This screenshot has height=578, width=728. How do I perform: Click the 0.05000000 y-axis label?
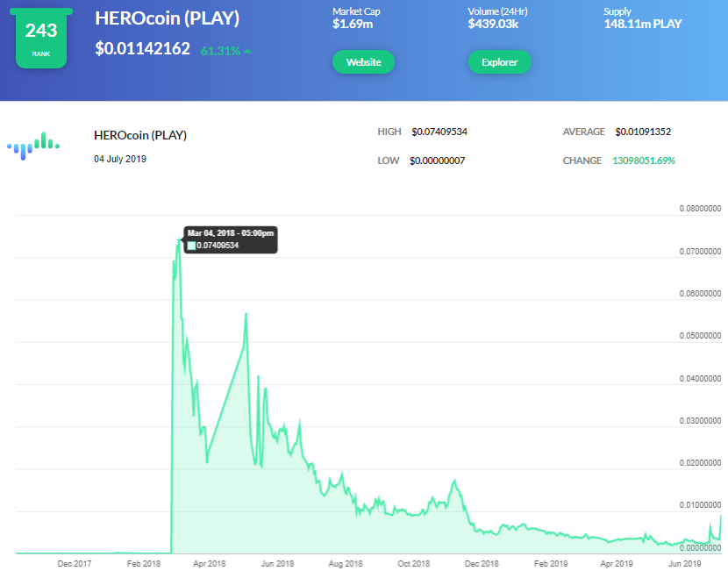700,336
